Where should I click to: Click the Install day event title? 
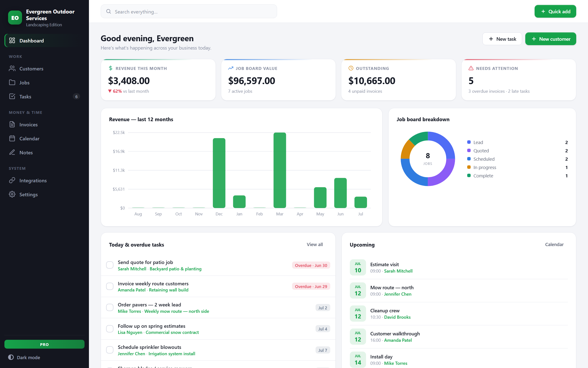click(381, 356)
